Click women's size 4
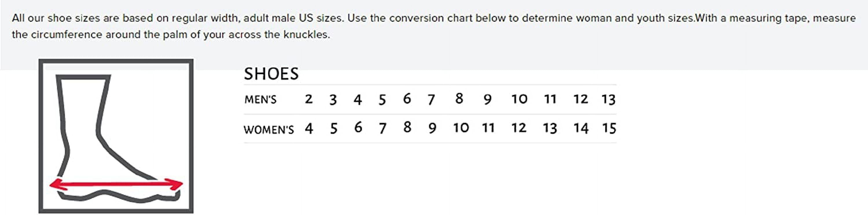Viewport: 868px width, 215px height. coord(309,129)
